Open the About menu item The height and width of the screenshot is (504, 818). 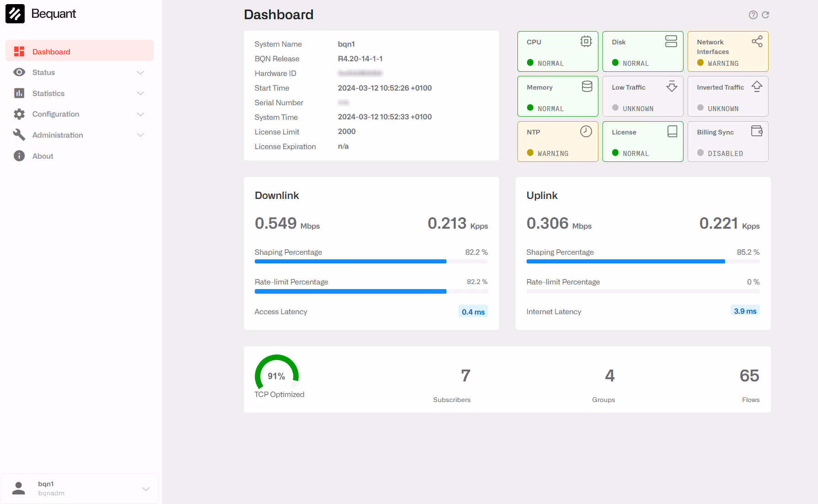(x=80, y=156)
